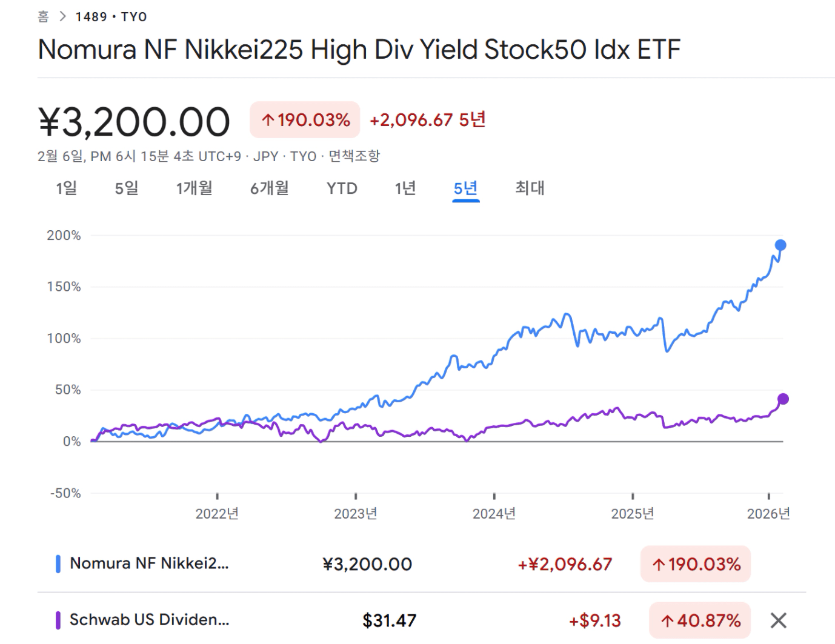Select the 1일 time range tab
The image size is (835, 644).
coord(67,188)
